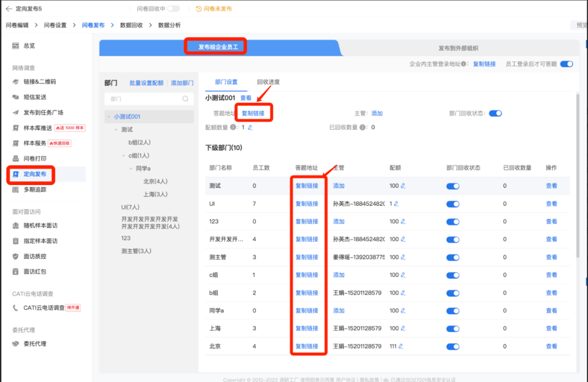This screenshot has height=382, width=588.
Task: Select UI(7人) in department tree
Action: click(130, 207)
